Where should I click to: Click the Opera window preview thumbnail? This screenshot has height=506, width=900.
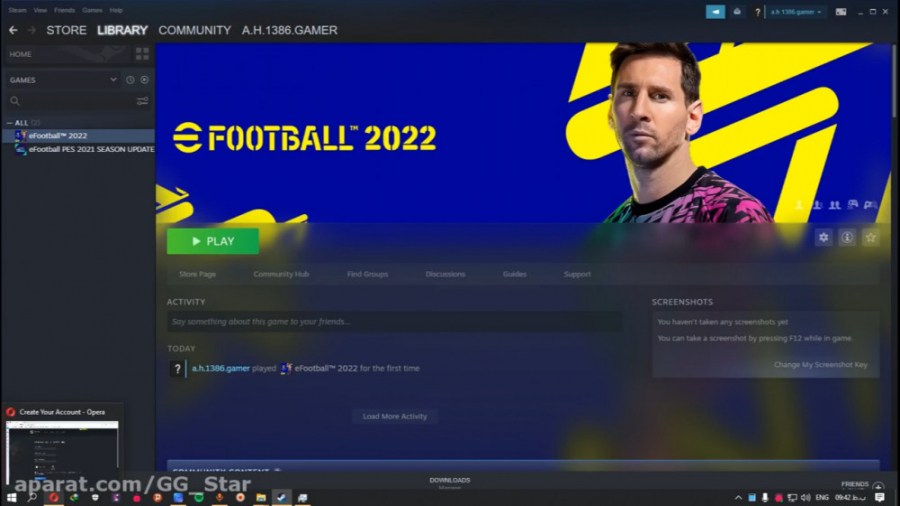tap(62, 451)
